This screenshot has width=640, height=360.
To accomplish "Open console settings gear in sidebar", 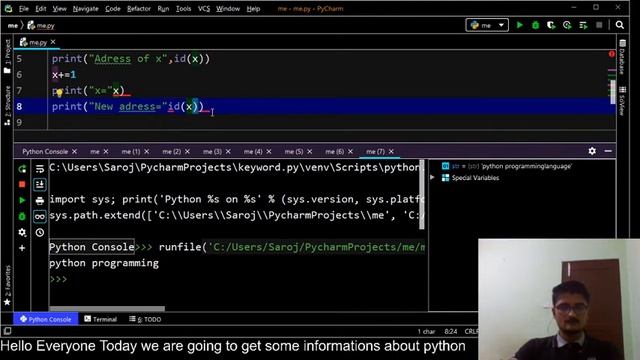I will [22, 232].
